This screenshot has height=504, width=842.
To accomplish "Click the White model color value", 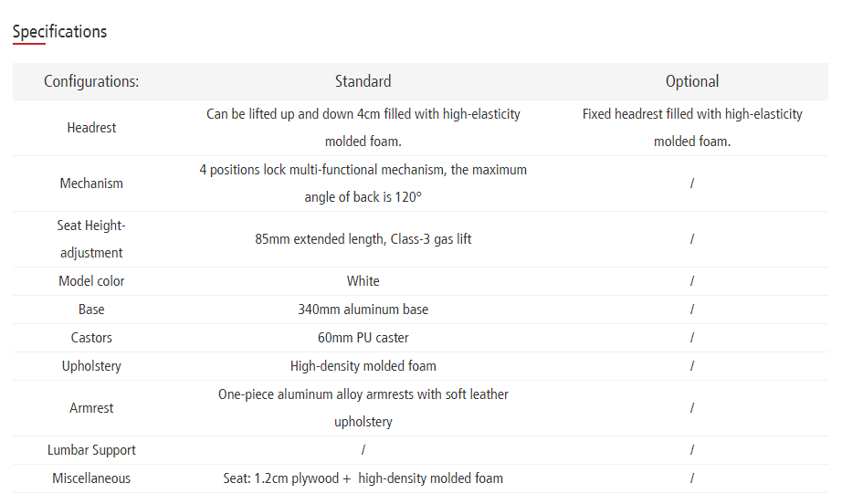I will (x=363, y=281).
